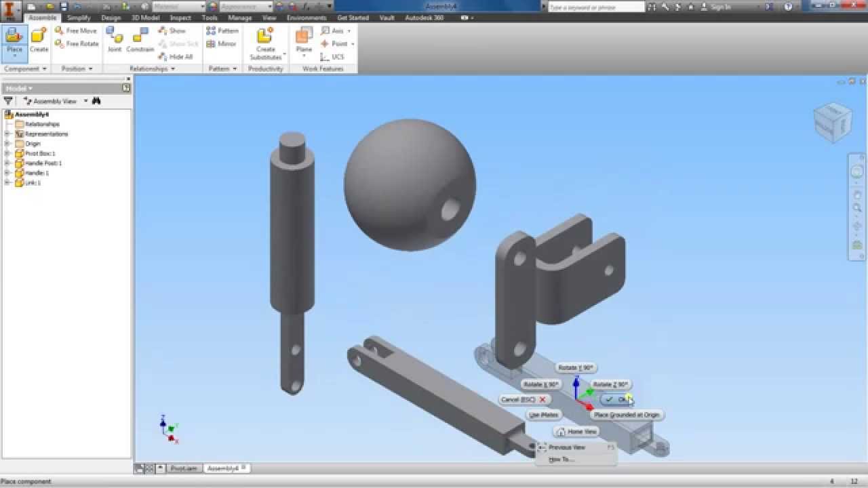This screenshot has width=868, height=488.
Task: Click the New file icon in quick access
Action: click(31, 7)
